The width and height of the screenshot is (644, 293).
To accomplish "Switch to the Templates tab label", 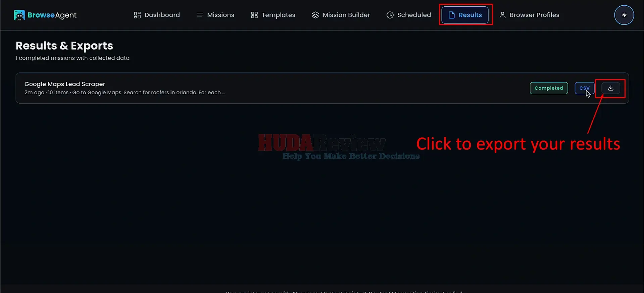I will coord(278,15).
